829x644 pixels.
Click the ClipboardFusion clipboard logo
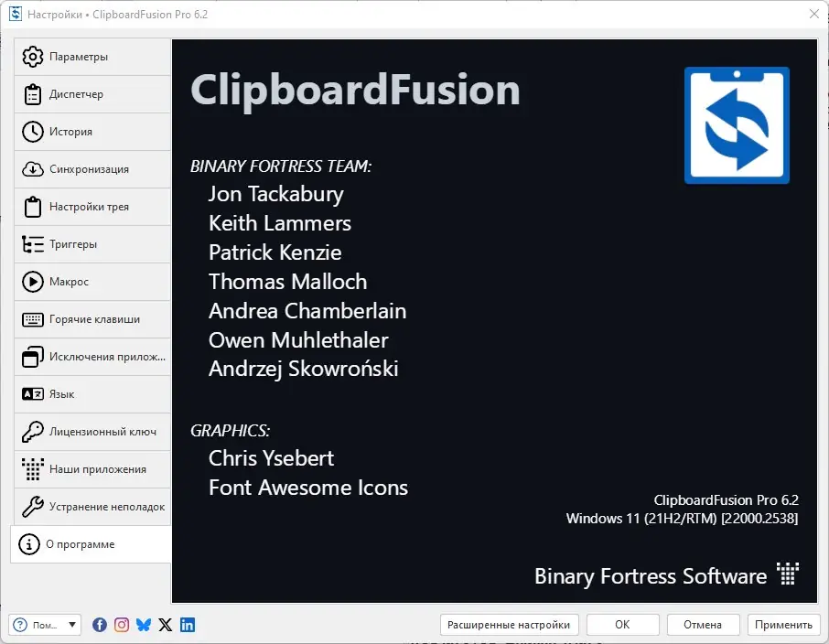click(737, 124)
